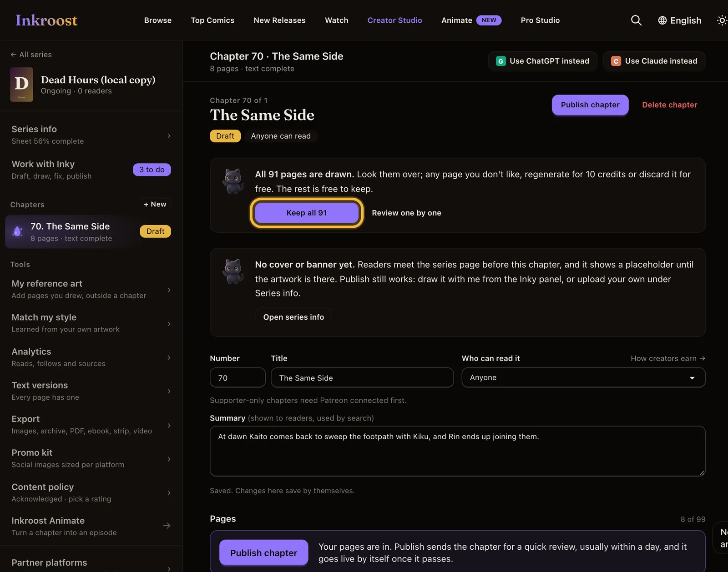Screen dimensions: 728x572
Task: Go back to All series
Action: tap(31, 55)
